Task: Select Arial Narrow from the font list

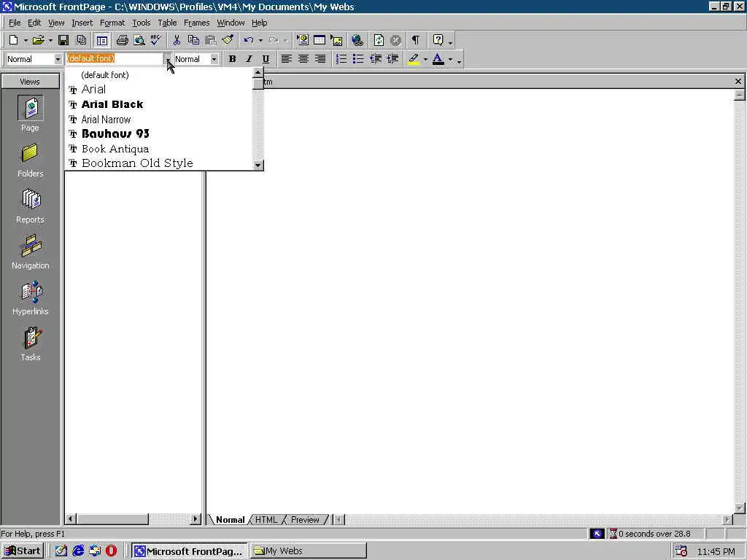Action: tap(158, 119)
